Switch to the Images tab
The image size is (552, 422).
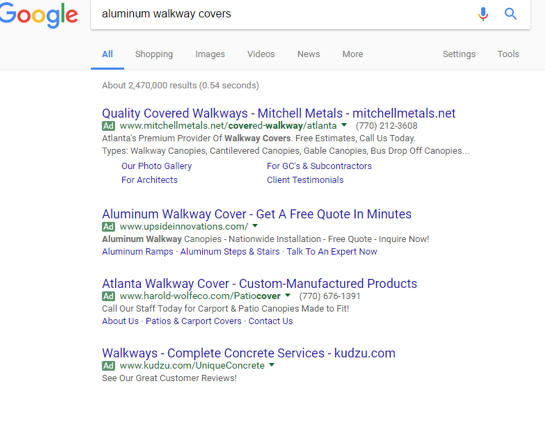click(210, 54)
